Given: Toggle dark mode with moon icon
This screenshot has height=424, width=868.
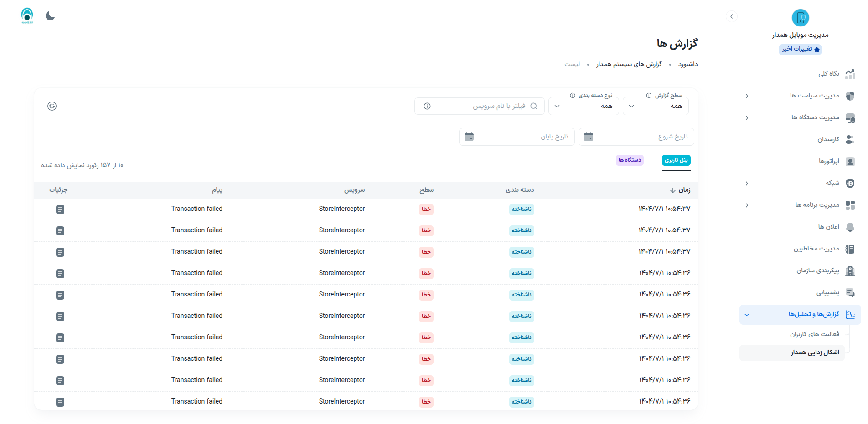Looking at the screenshot, I should point(50,16).
